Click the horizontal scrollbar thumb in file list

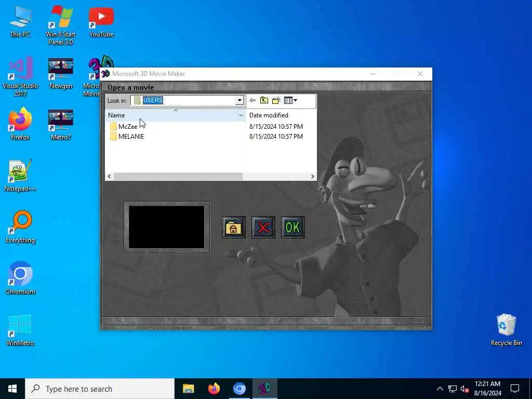pos(178,177)
